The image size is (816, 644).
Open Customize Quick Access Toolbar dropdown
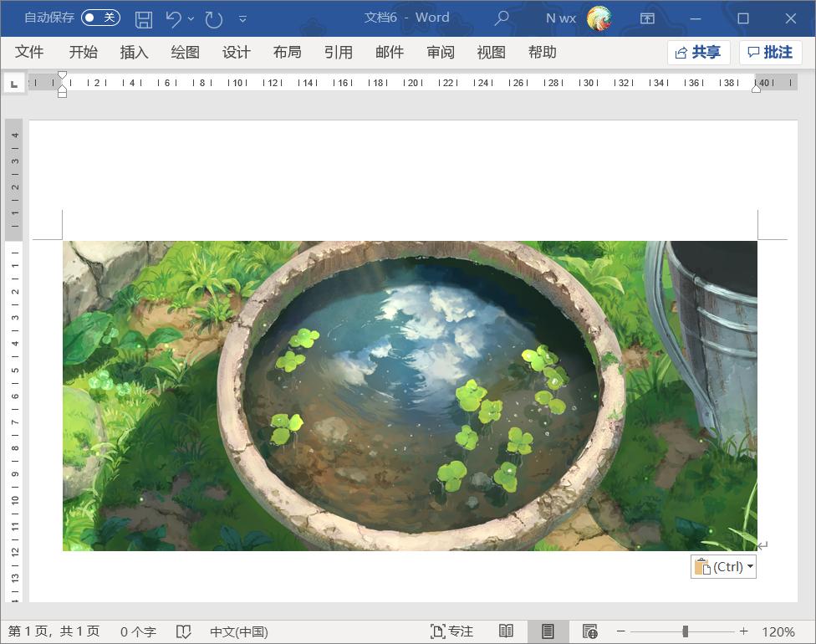coord(242,18)
